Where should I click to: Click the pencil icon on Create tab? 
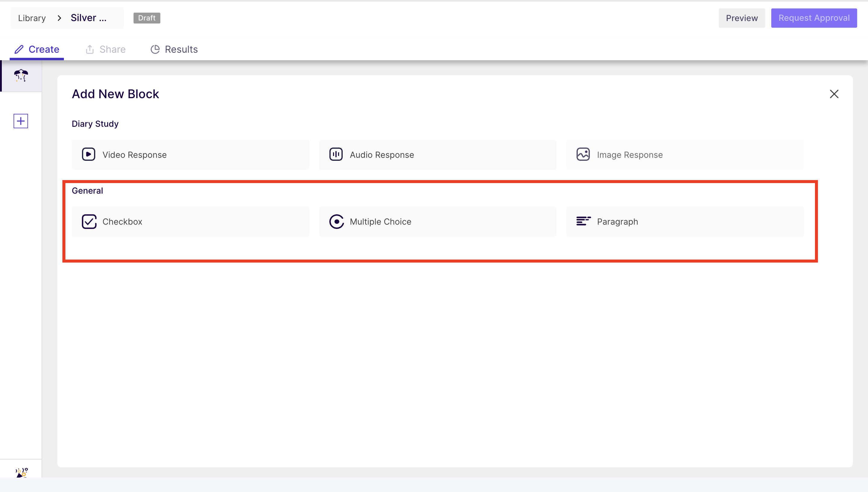[19, 49]
